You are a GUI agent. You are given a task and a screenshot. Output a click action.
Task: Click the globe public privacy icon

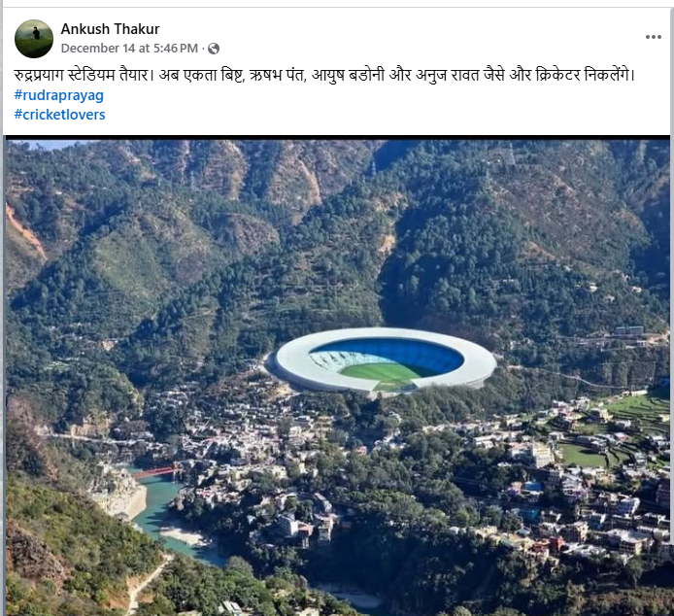click(x=214, y=49)
